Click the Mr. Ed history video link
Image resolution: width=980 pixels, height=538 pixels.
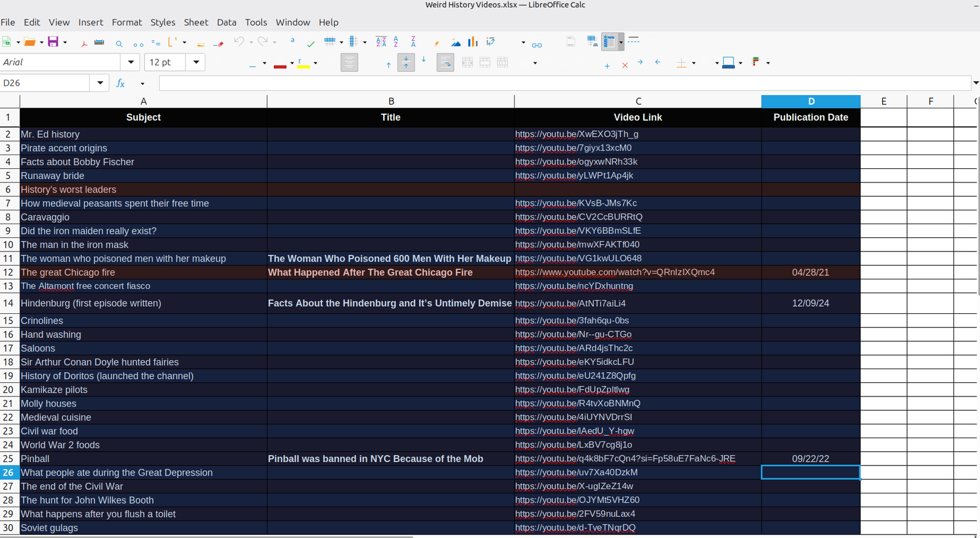[x=577, y=134]
